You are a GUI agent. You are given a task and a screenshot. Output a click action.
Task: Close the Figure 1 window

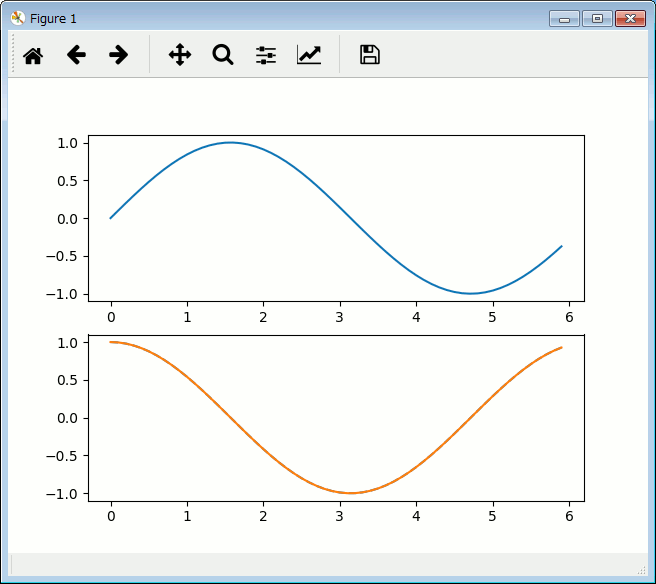click(x=629, y=18)
